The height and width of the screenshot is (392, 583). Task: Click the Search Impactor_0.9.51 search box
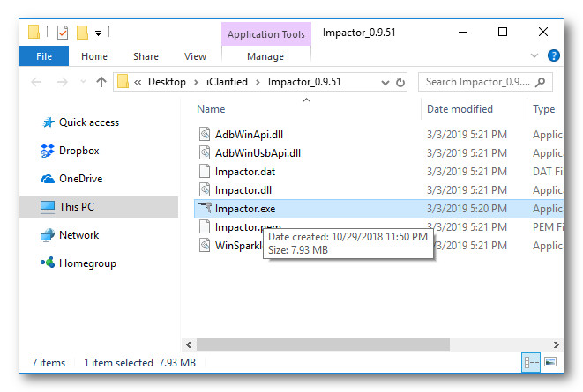[477, 82]
